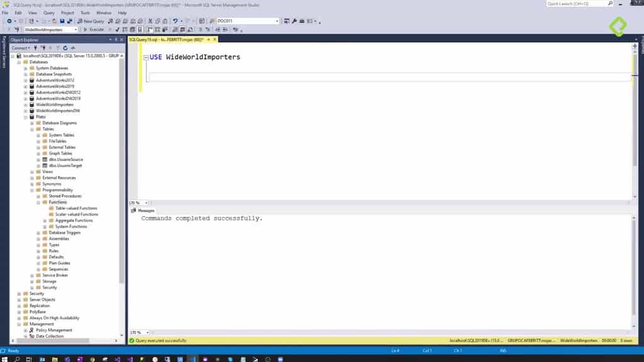Cut selection with the scissors icon
Screen dimensions: 644x362
[x=150, y=21]
